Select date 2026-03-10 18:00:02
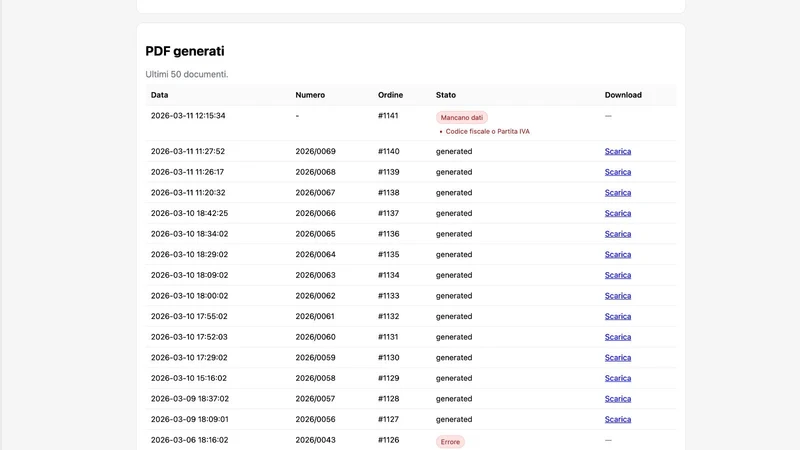 (189, 296)
